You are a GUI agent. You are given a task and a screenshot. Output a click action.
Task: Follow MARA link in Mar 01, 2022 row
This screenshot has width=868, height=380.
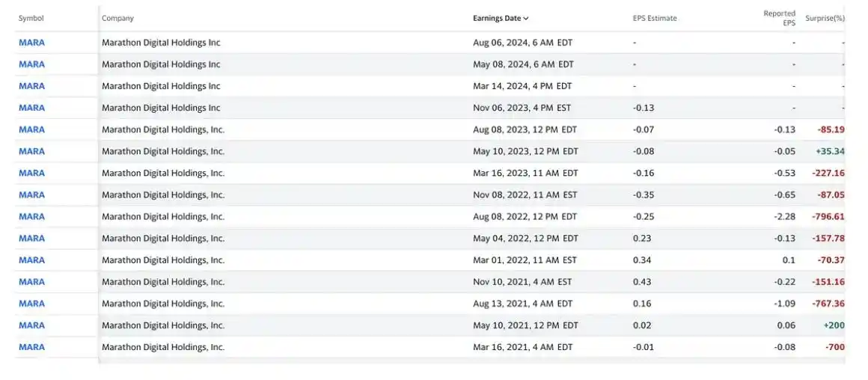tap(31, 260)
